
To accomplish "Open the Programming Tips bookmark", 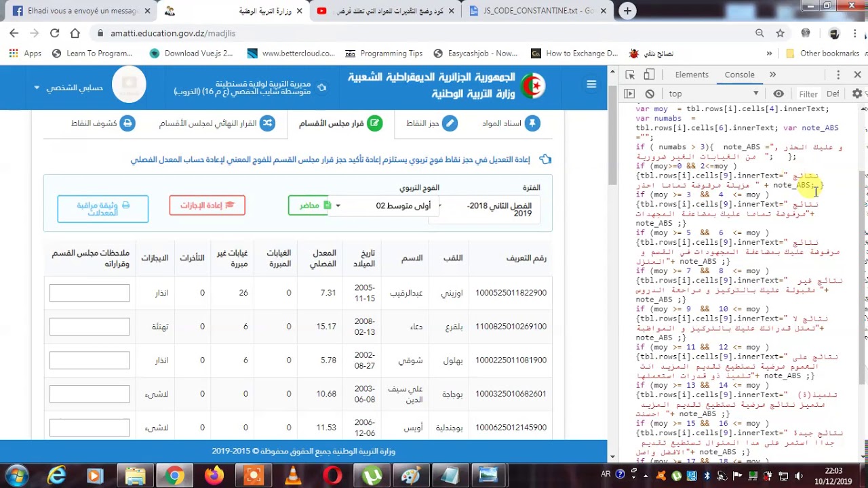I will pos(384,53).
